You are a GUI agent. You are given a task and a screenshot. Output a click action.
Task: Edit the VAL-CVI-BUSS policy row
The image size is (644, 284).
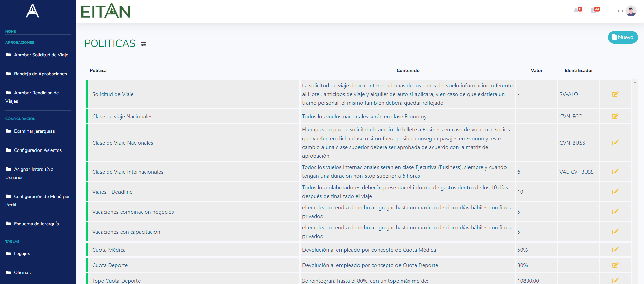tap(615, 172)
